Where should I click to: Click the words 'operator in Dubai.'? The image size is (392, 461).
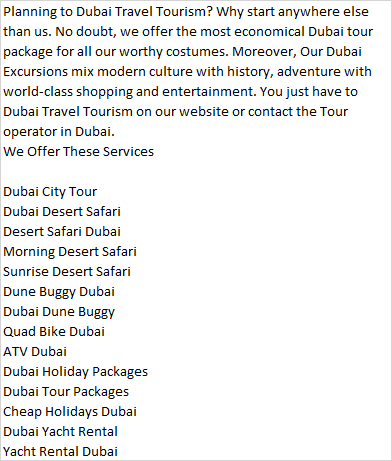tap(59, 132)
